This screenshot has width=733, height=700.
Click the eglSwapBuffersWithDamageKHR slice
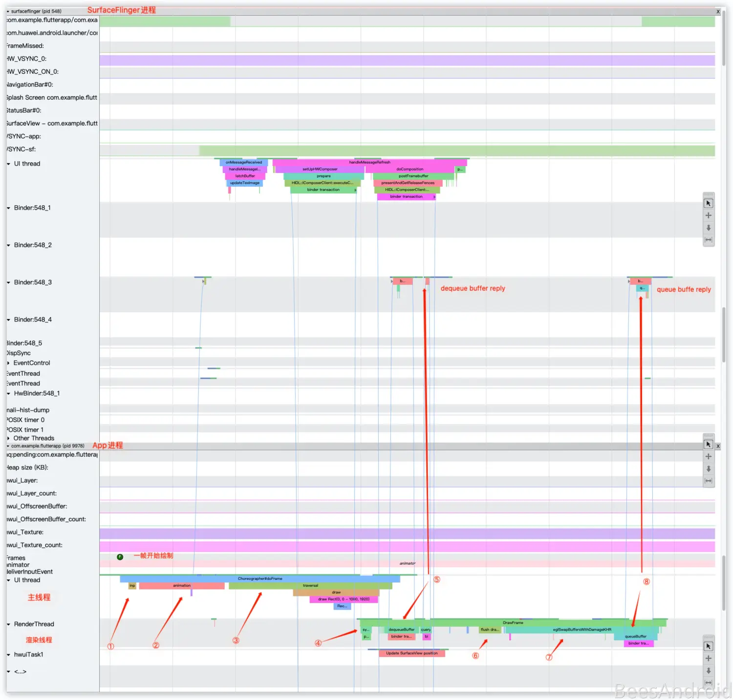tap(582, 630)
